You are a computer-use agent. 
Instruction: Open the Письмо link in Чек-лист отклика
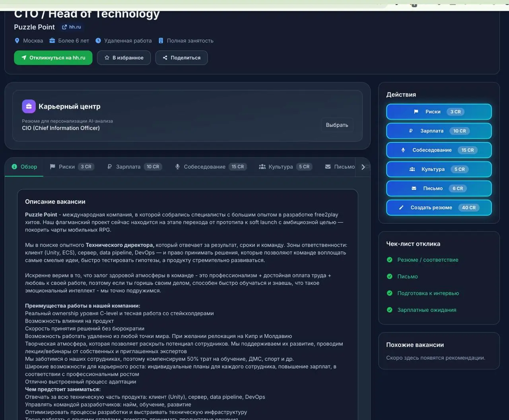pos(408,276)
